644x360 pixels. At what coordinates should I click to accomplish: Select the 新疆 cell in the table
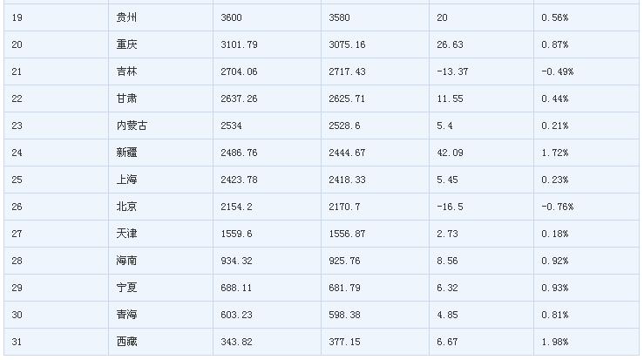(x=126, y=153)
